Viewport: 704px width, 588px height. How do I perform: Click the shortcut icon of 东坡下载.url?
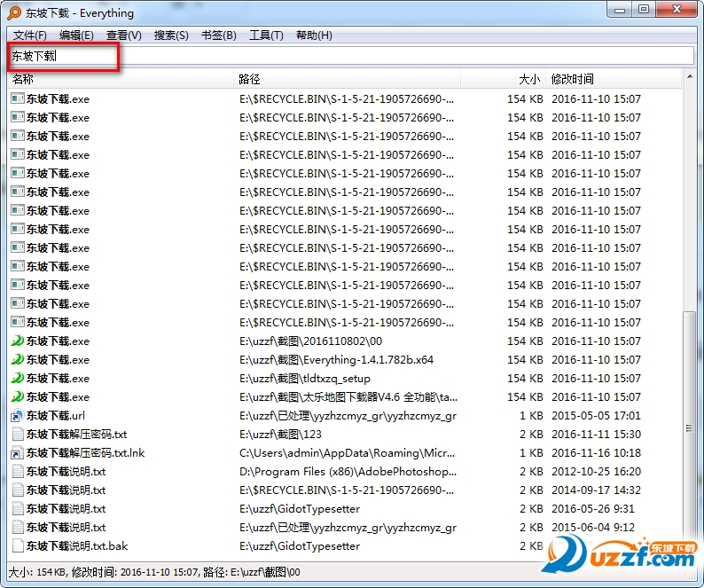[x=18, y=416]
